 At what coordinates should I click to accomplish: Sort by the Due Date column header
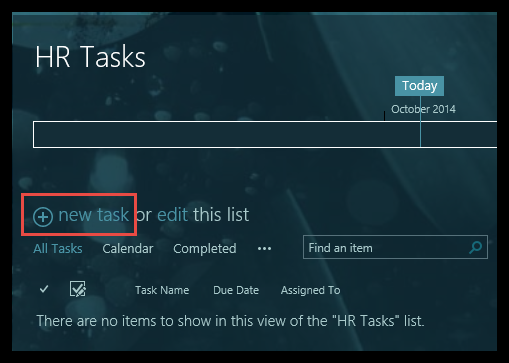(236, 290)
